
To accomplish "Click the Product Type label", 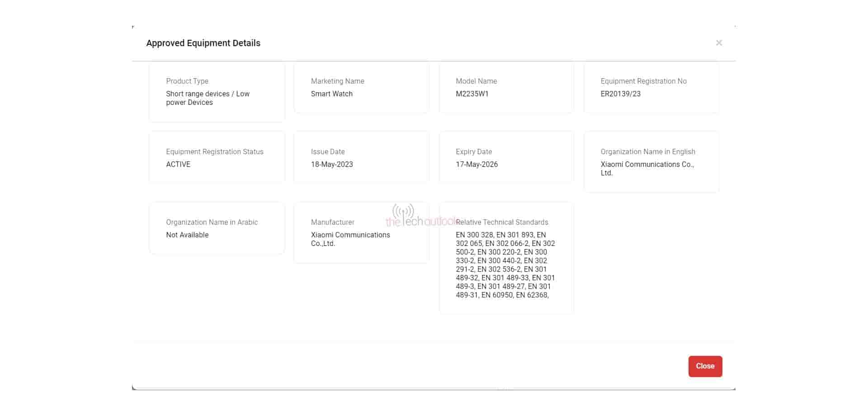I will 187,81.
